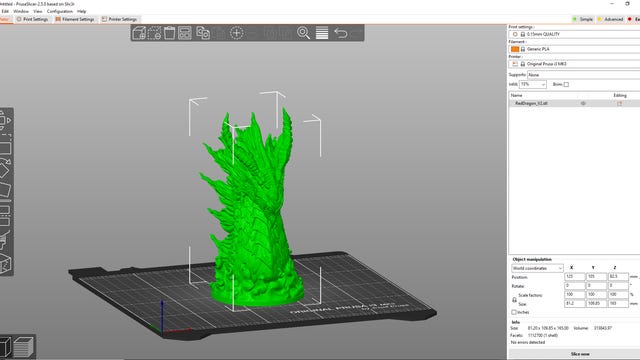Click the lock icon beside Original Prusa i3 MK3

click(x=523, y=64)
